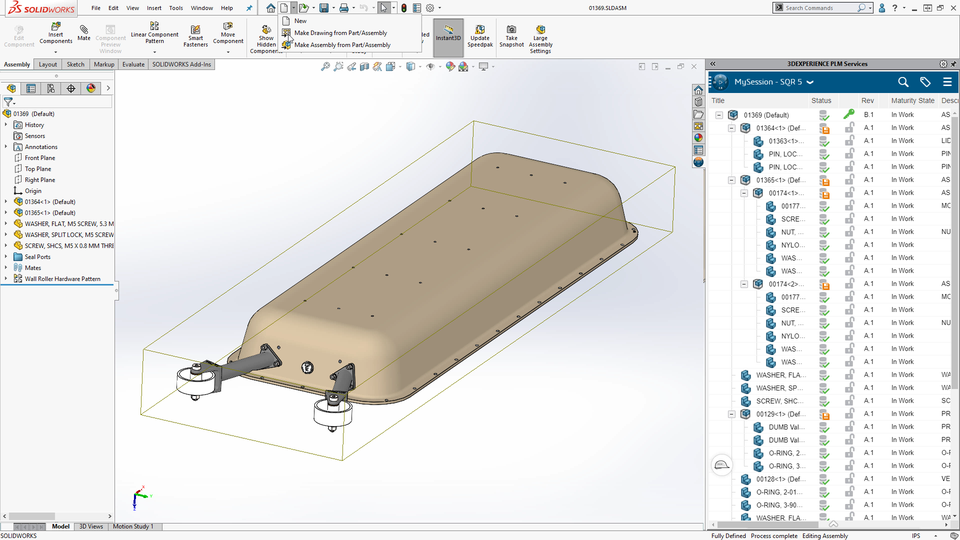Open the Insert menu
This screenshot has height=540, width=960.
[154, 8]
